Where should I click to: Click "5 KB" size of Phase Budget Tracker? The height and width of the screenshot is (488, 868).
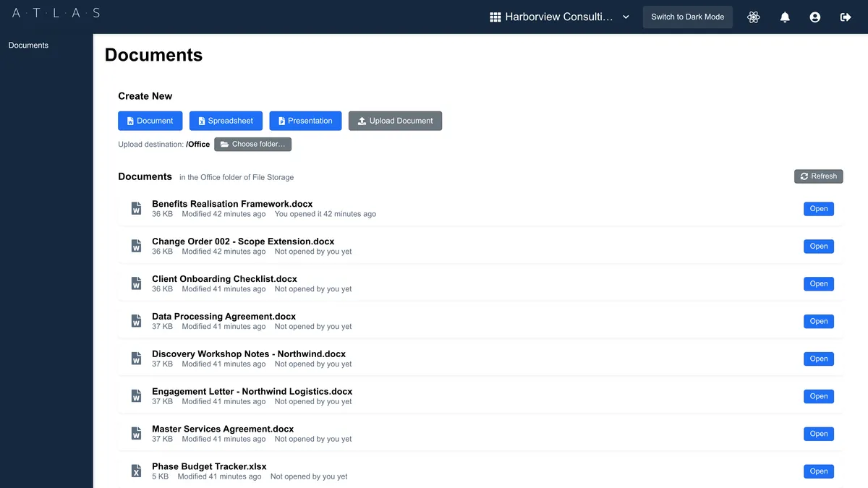tap(160, 476)
